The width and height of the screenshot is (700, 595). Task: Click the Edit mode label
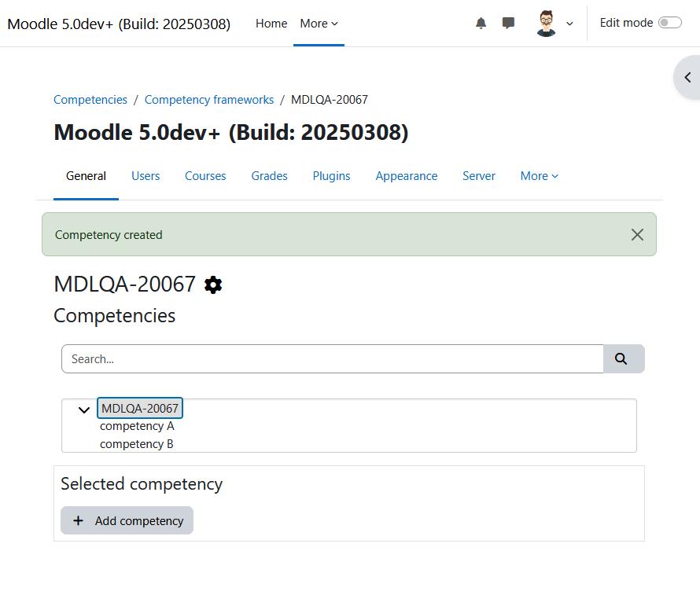click(x=626, y=23)
